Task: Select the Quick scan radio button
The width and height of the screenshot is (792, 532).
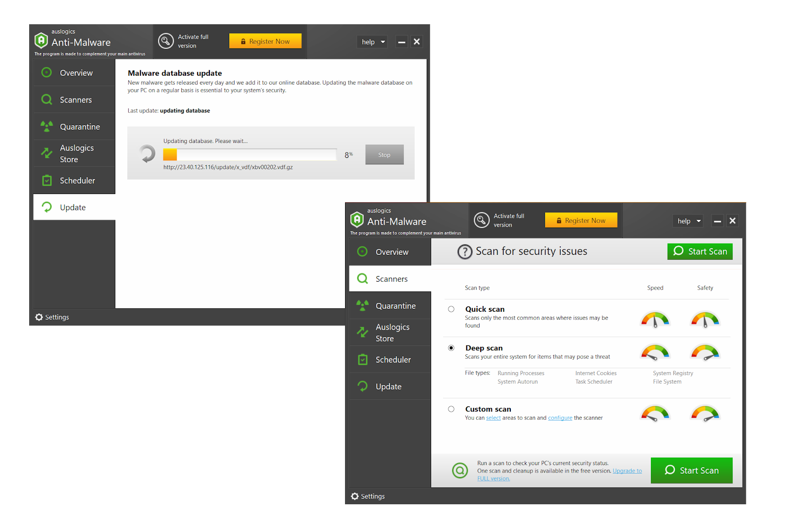Action: click(451, 309)
